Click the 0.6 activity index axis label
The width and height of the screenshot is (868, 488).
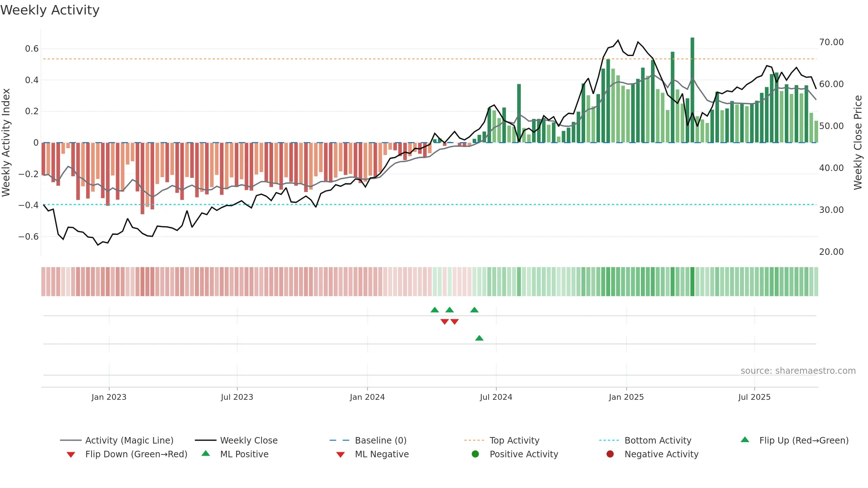(x=32, y=48)
